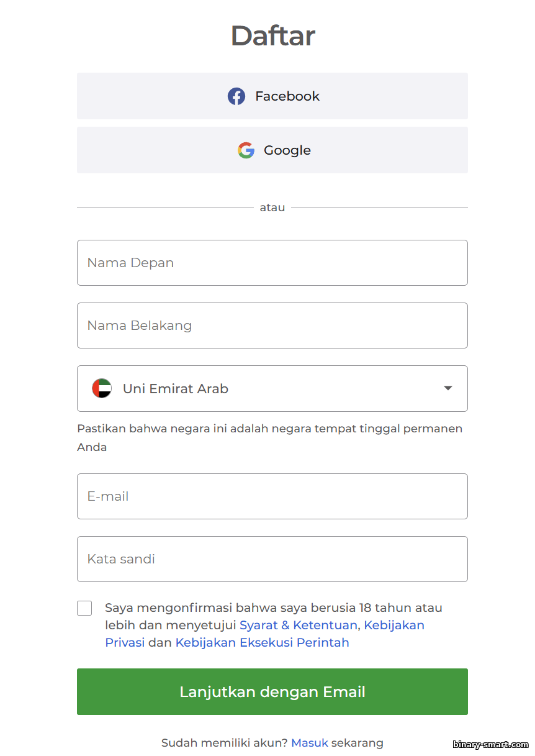Click the Uni Emirat Arab flag icon
The image size is (535, 756).
102,388
